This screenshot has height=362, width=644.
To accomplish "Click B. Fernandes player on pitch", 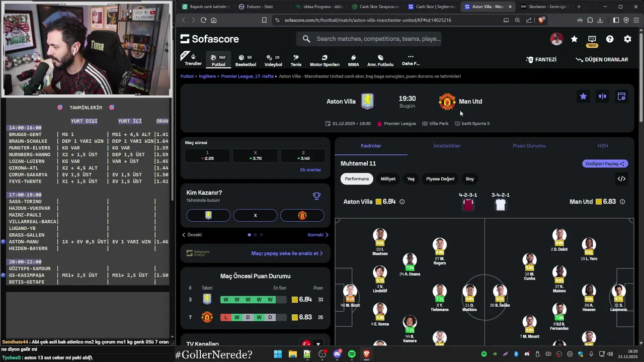I will [559, 317].
